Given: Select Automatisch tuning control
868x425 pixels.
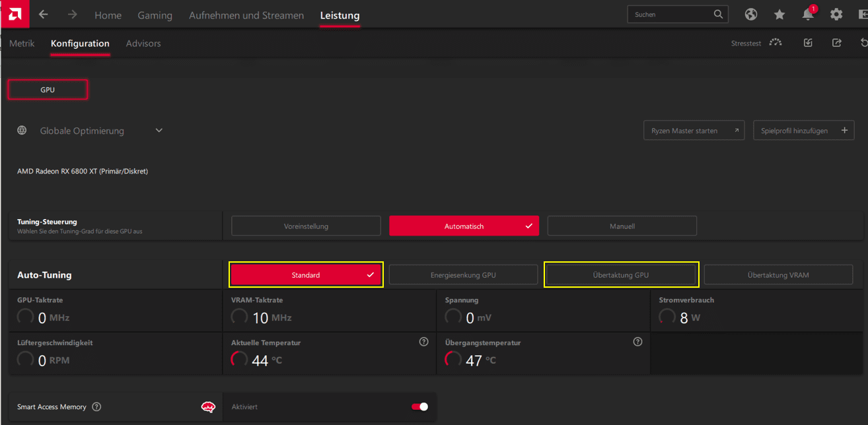Looking at the screenshot, I should (x=464, y=226).
